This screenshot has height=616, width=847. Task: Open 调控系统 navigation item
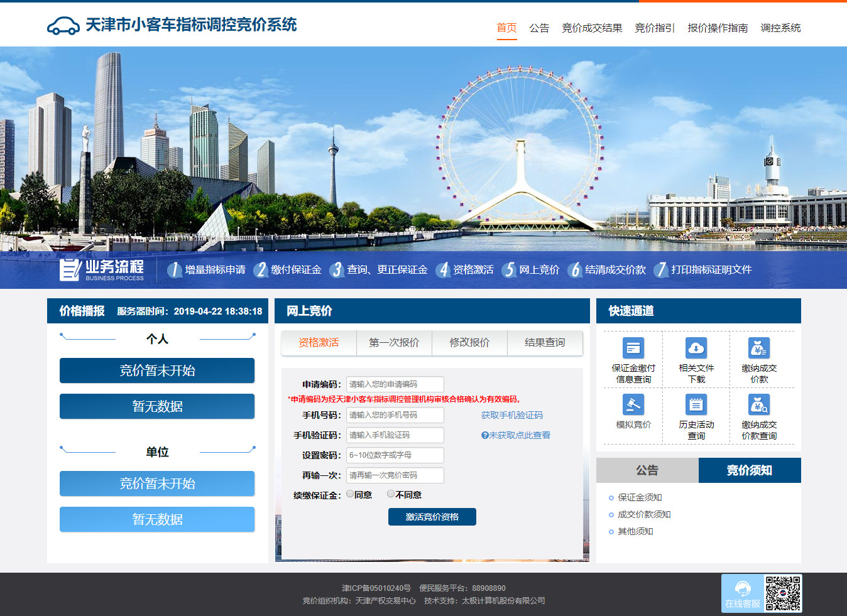pos(780,28)
